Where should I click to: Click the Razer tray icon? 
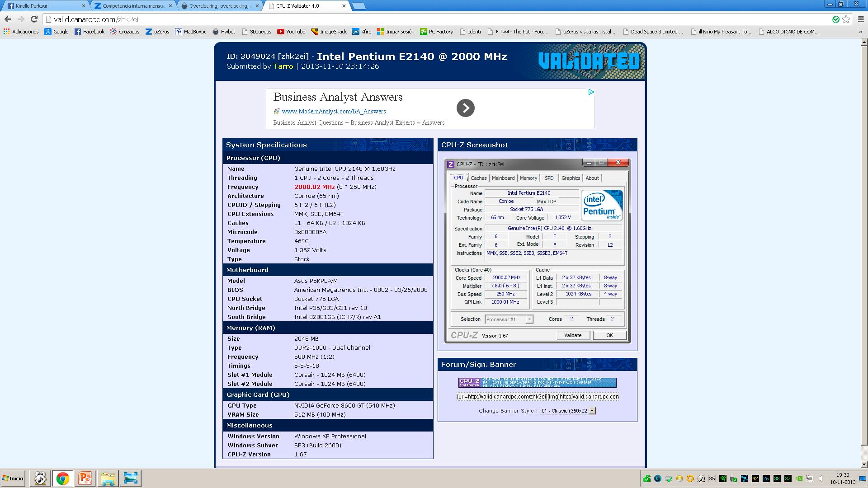pos(723,479)
